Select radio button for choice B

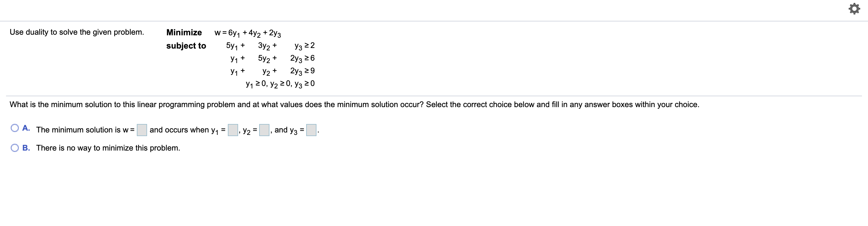[15, 148]
